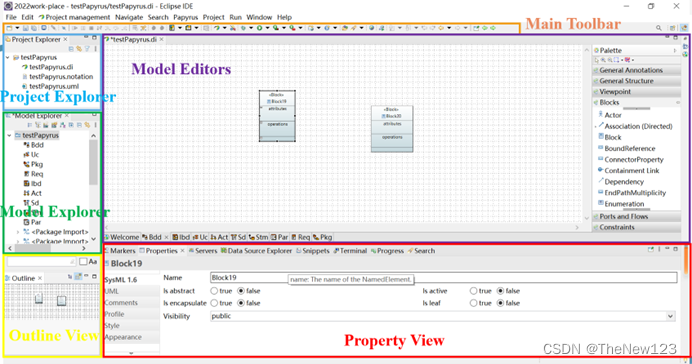Image resolution: width=692 pixels, height=364 pixels.
Task: Click the New wizard icon in toolbar
Action: click(x=9, y=28)
